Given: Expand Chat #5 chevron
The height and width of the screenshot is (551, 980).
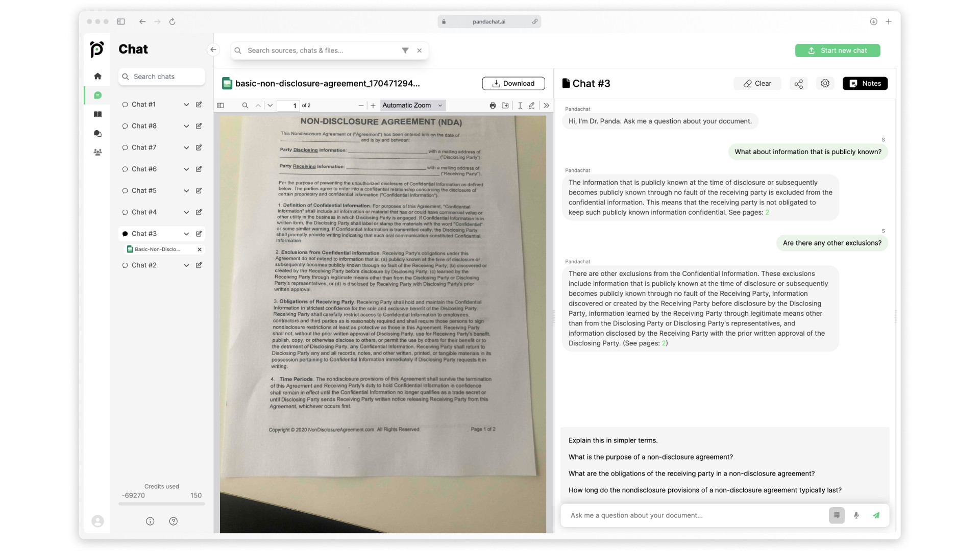Looking at the screenshot, I should (186, 191).
